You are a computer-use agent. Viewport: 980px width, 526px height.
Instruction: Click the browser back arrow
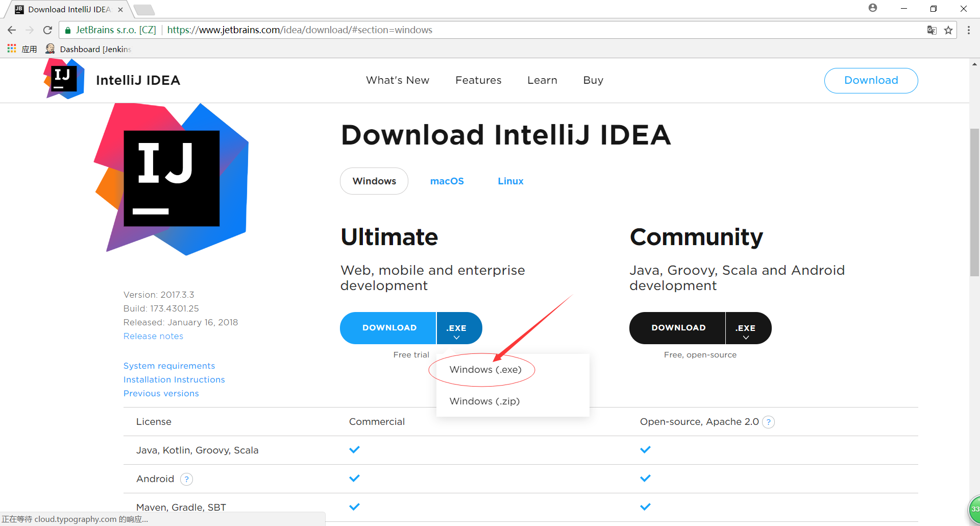point(12,30)
